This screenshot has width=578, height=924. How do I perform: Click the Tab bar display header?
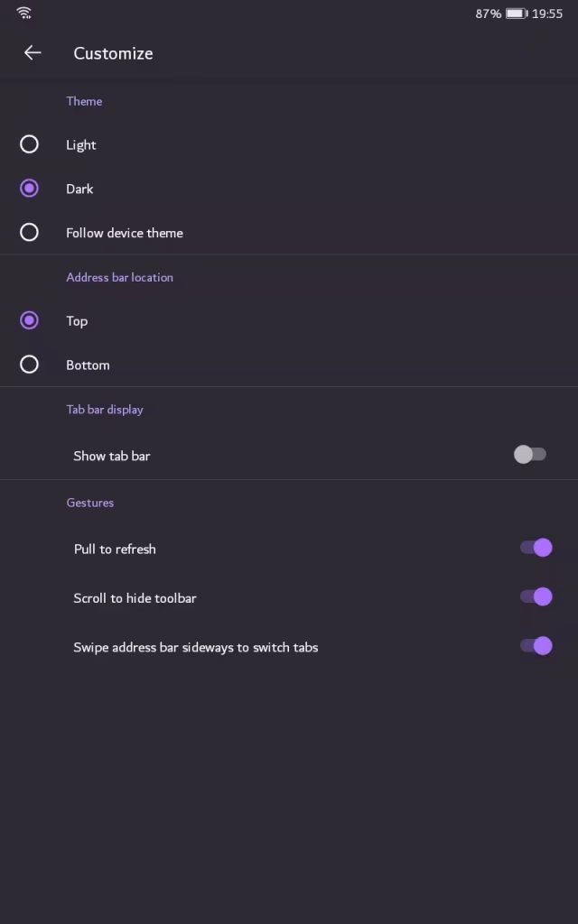point(105,409)
